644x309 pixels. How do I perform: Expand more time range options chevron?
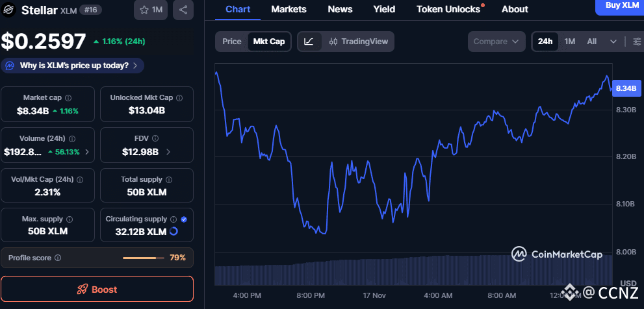coord(613,42)
